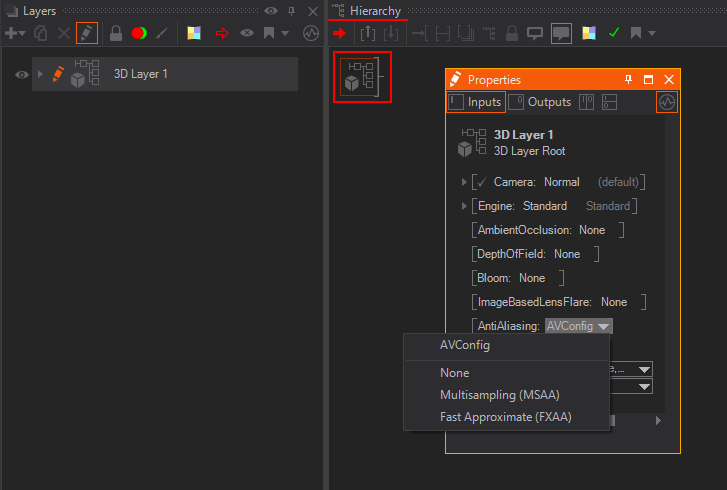Switch to the Outputs tab

(541, 102)
